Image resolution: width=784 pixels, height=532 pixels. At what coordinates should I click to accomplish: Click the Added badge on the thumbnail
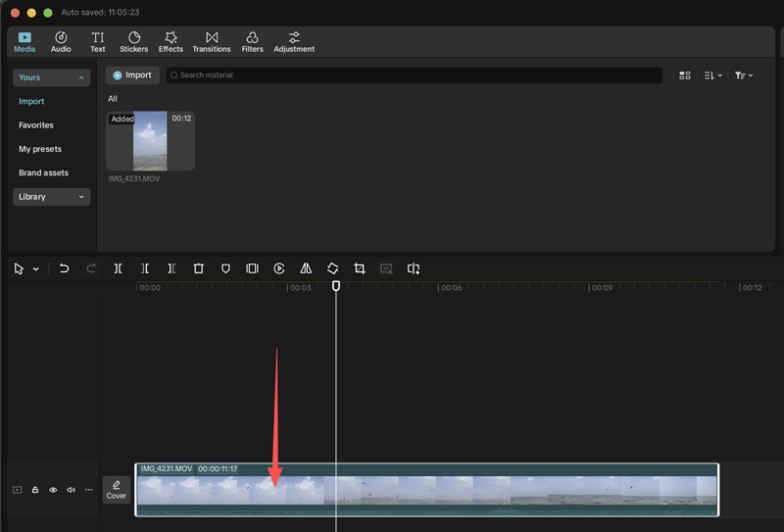[122, 119]
